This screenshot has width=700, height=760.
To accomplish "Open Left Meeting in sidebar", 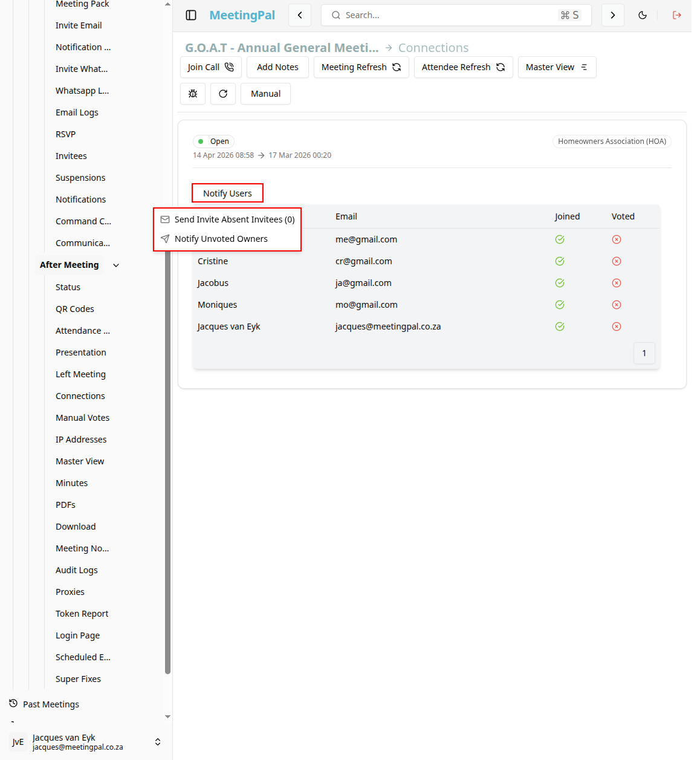I will point(80,374).
